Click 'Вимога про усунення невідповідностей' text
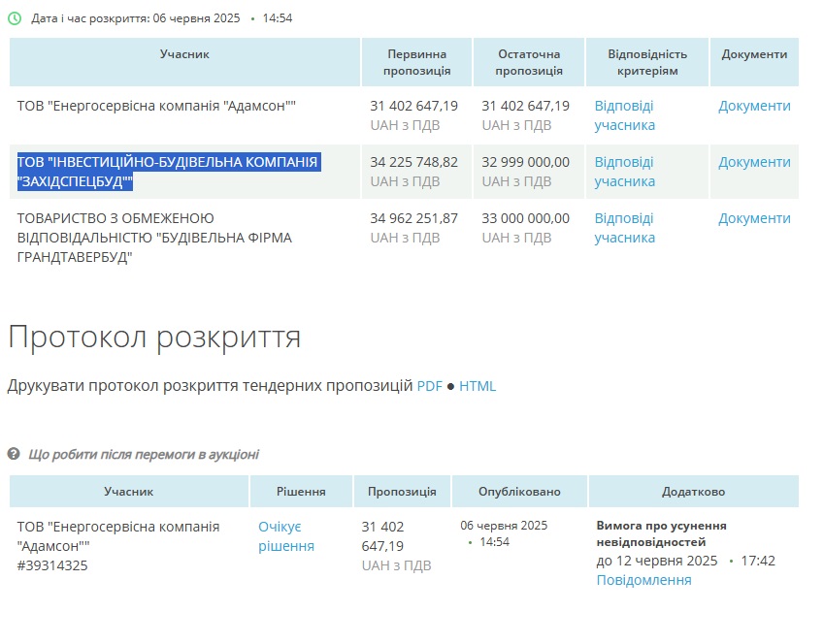824x644 pixels. 661,533
